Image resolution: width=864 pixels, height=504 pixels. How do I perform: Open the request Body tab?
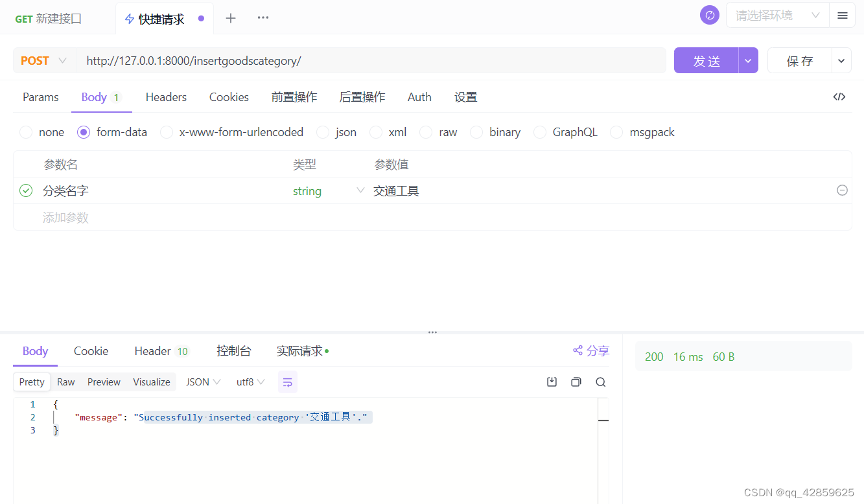pos(101,97)
